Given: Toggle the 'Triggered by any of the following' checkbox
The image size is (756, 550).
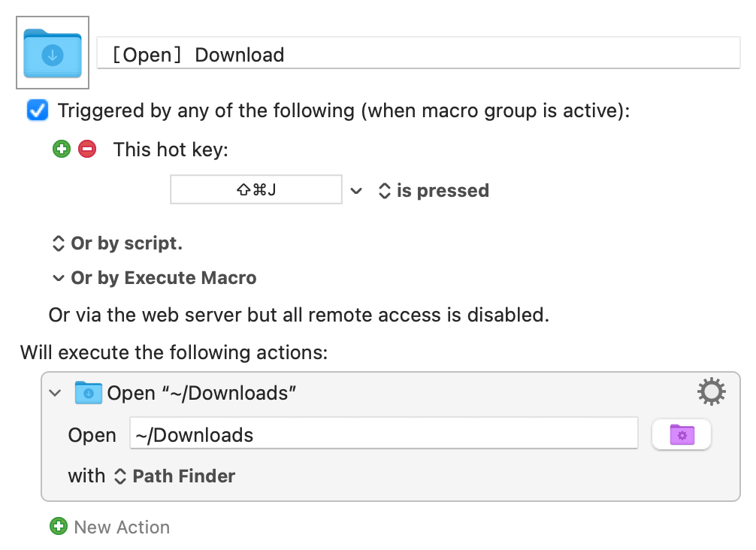Looking at the screenshot, I should coord(36,110).
